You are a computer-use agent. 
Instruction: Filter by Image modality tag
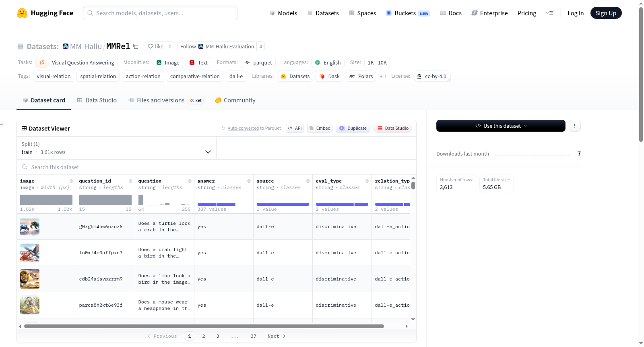168,63
